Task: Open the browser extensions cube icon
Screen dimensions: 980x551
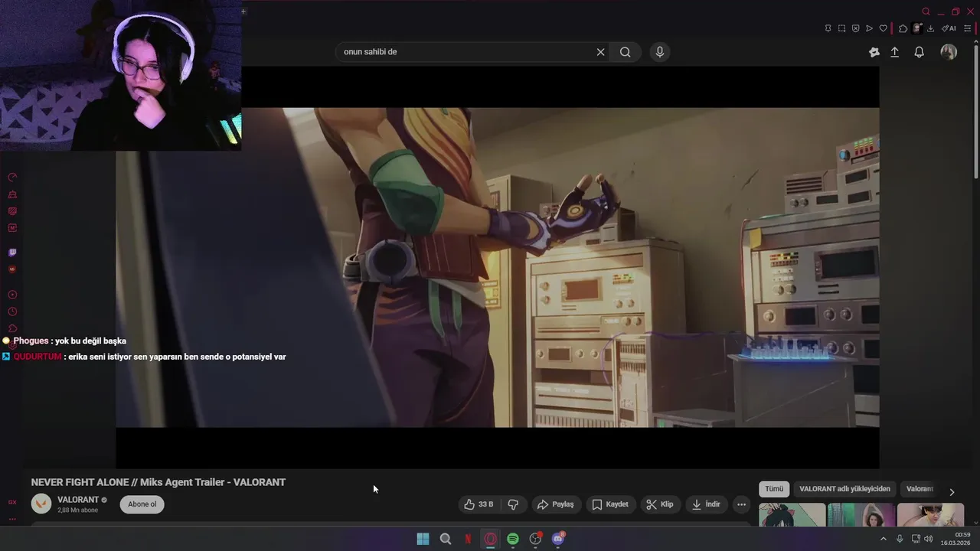Action: click(903, 28)
